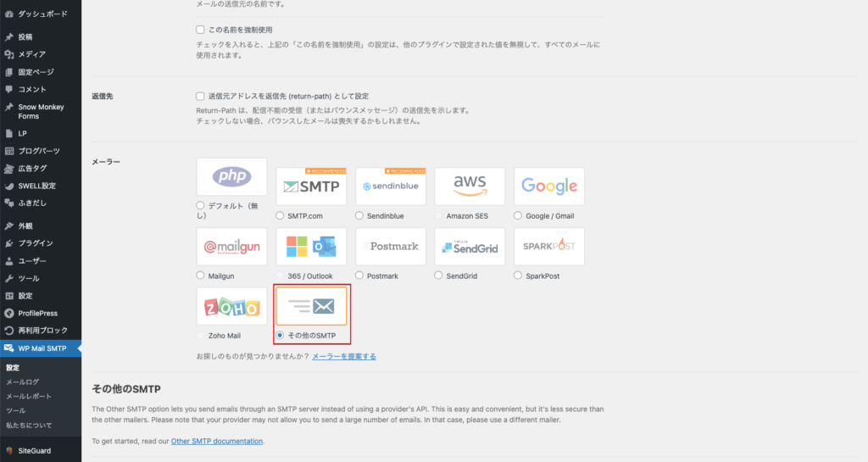
Task: Select the その他のSMTP radio button
Action: 280,336
